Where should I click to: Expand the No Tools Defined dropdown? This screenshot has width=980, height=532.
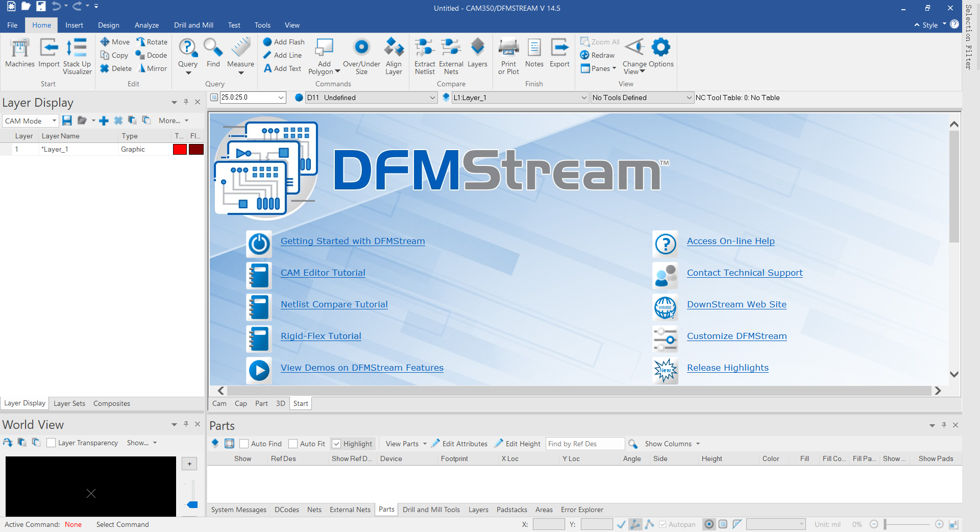pos(689,98)
